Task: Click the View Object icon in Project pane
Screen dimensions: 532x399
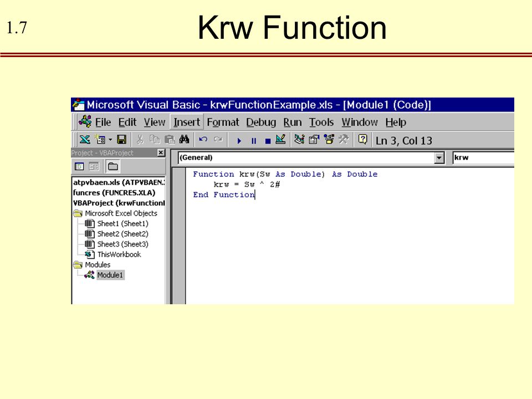Action: click(94, 166)
